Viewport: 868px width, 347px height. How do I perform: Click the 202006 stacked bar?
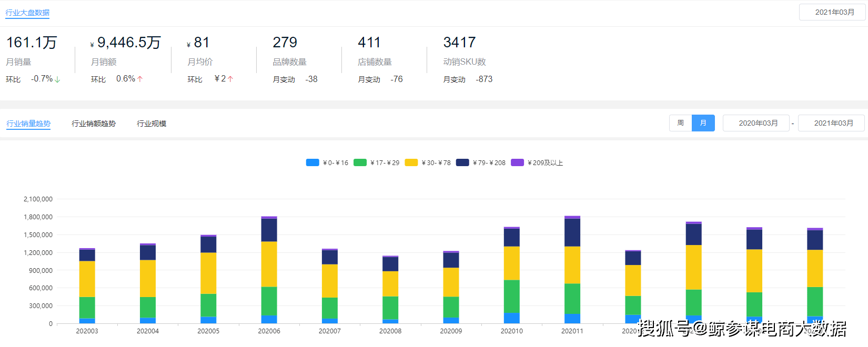269,270
